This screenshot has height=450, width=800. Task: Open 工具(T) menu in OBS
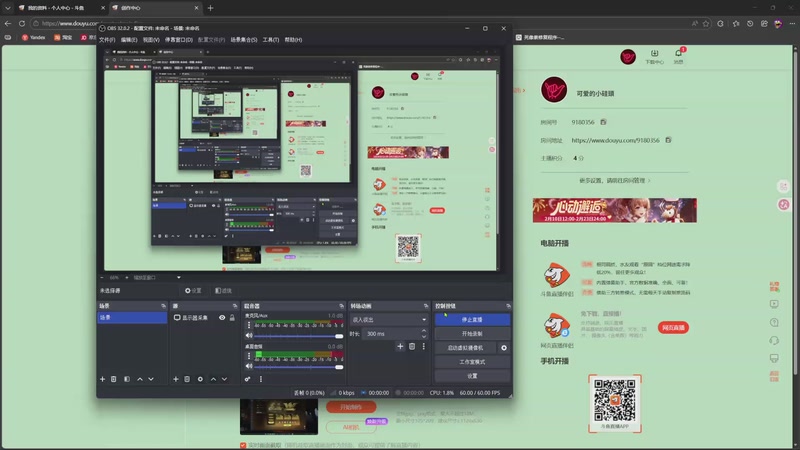pyautogui.click(x=271, y=40)
